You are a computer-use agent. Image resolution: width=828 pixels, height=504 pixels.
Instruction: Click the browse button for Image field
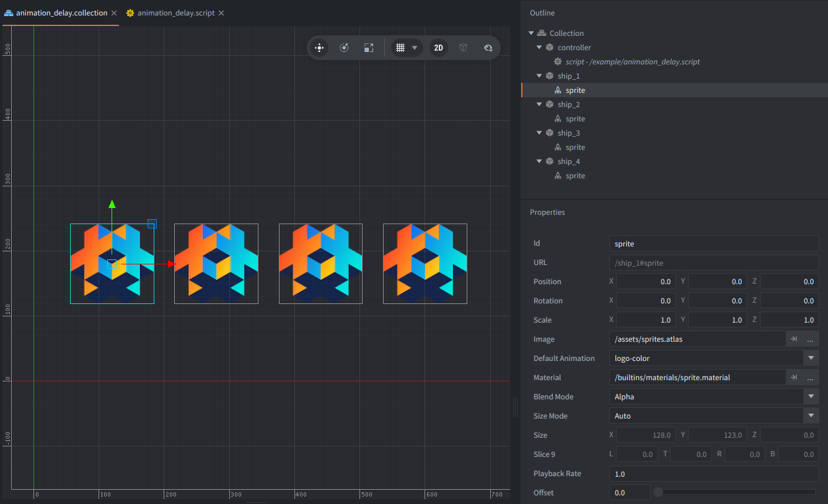click(x=810, y=339)
